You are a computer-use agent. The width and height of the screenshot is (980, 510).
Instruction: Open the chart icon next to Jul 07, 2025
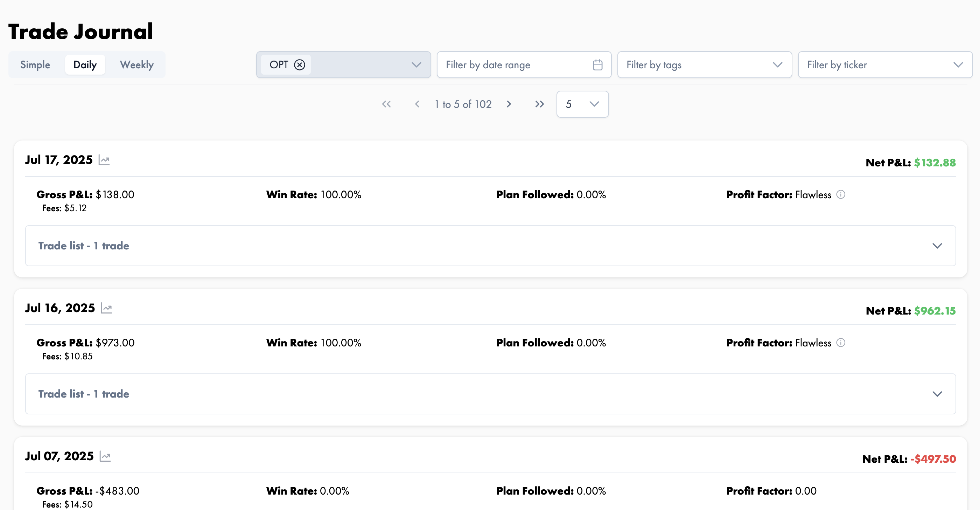tap(105, 456)
